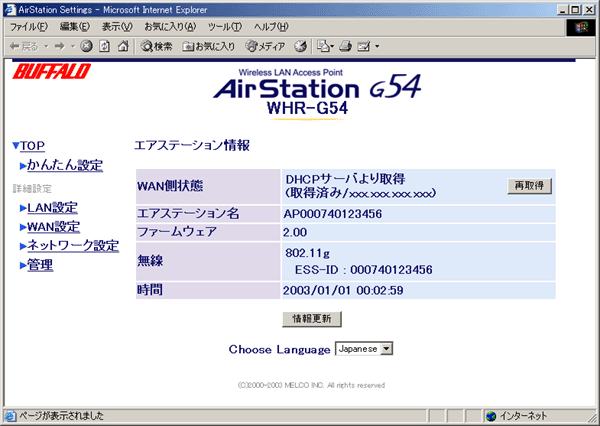This screenshot has height=426, width=600.
Task: Open the お気に入り(A) menu
Action: tap(170, 27)
